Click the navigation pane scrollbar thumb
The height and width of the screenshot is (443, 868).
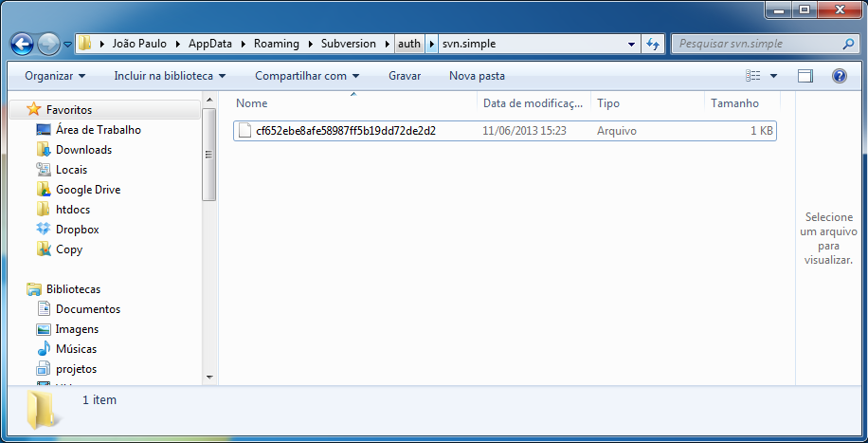tap(209, 155)
